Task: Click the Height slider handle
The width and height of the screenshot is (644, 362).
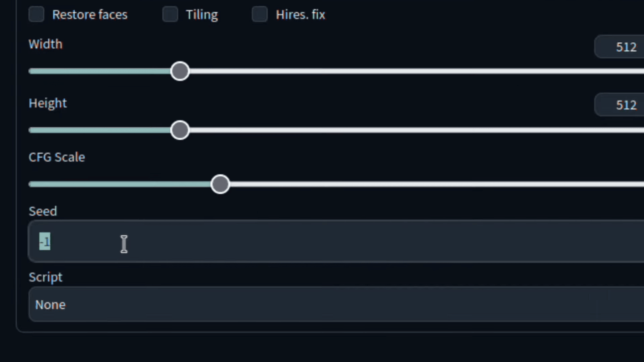Action: click(x=180, y=130)
